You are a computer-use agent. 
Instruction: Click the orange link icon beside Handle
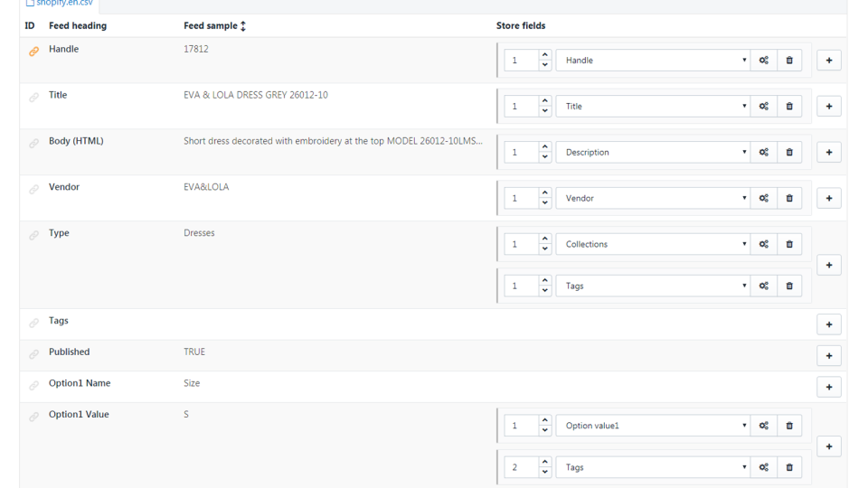[x=33, y=52]
